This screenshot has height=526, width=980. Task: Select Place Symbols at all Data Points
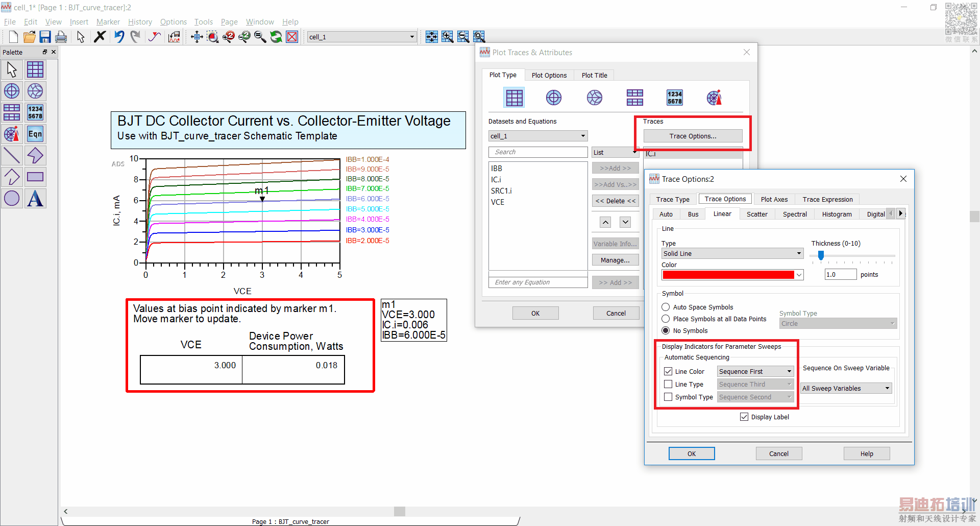[666, 319]
